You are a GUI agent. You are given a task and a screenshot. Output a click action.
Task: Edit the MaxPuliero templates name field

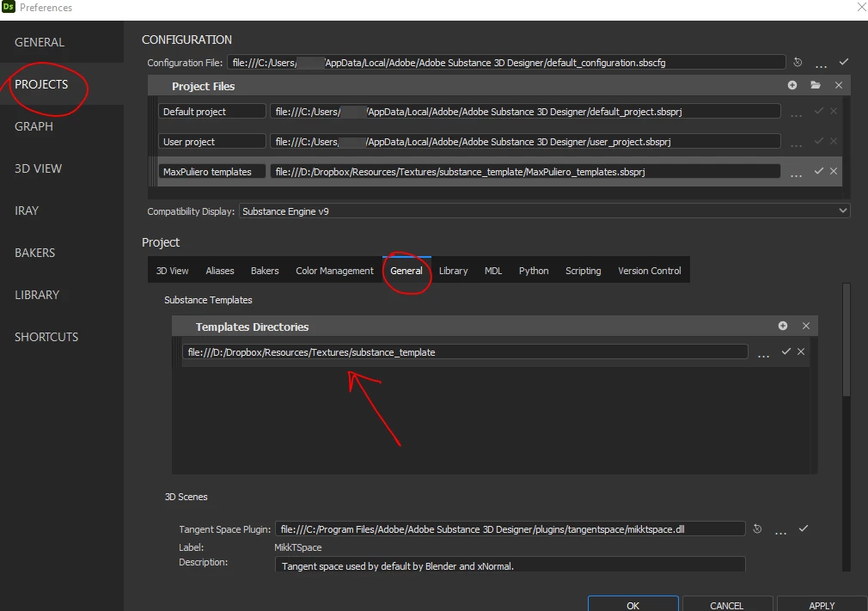pos(211,172)
